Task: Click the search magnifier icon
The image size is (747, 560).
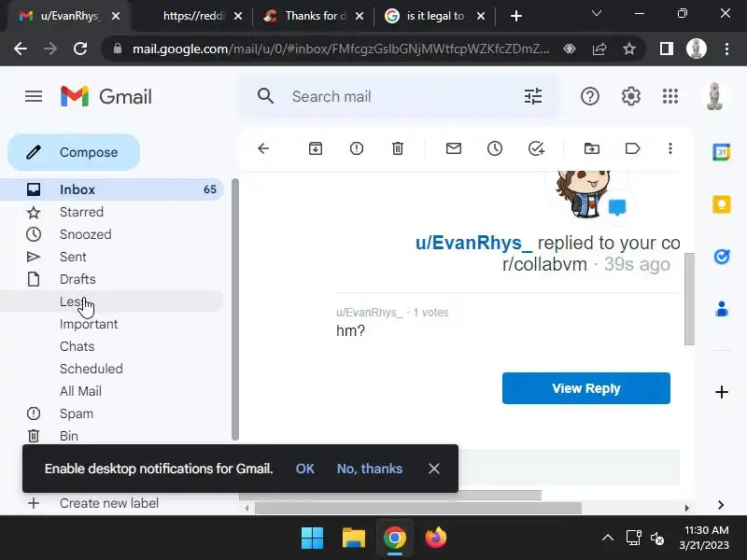Action: 265,96
